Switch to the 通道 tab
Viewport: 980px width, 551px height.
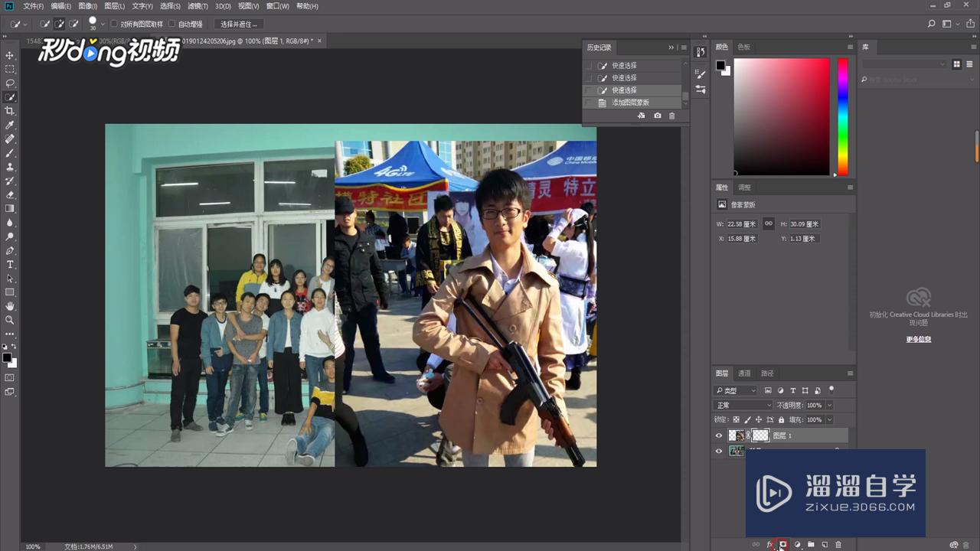pos(744,373)
